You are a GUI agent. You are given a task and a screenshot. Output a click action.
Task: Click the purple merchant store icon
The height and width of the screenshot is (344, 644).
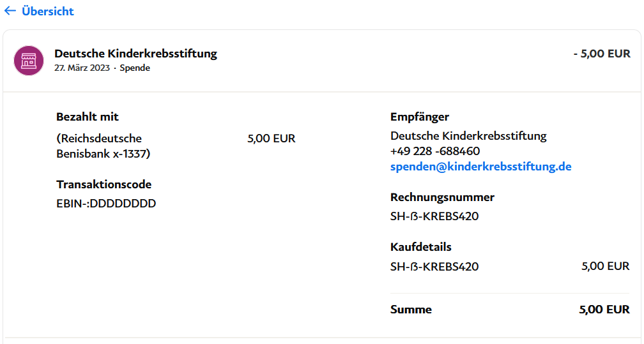[x=29, y=61]
